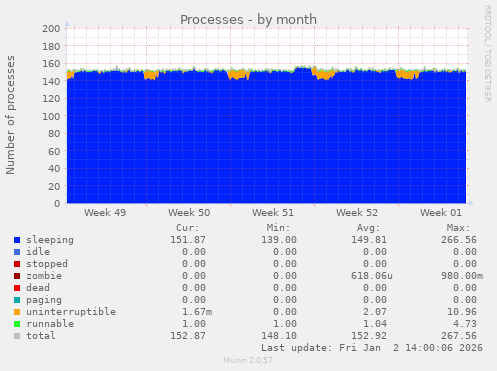Click uninterruptible average value 2.07
Viewport: 497px width, 371px height.
click(375, 312)
